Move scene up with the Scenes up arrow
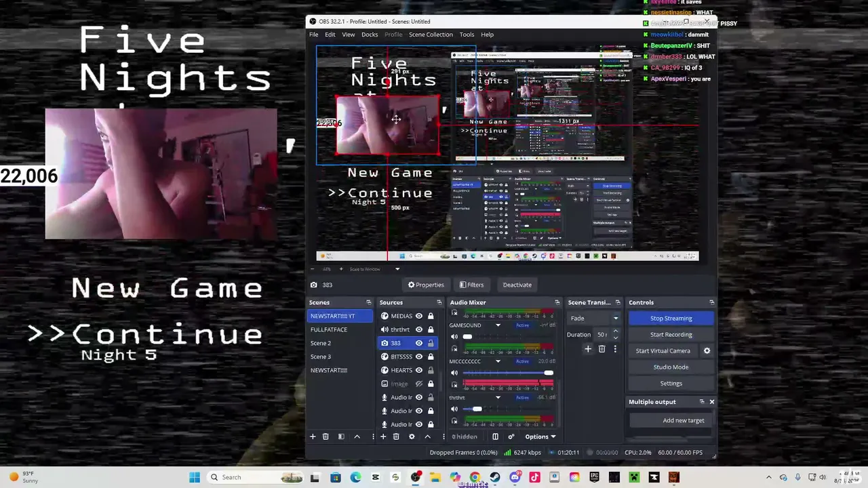Image resolution: width=868 pixels, height=488 pixels. pos(357,436)
